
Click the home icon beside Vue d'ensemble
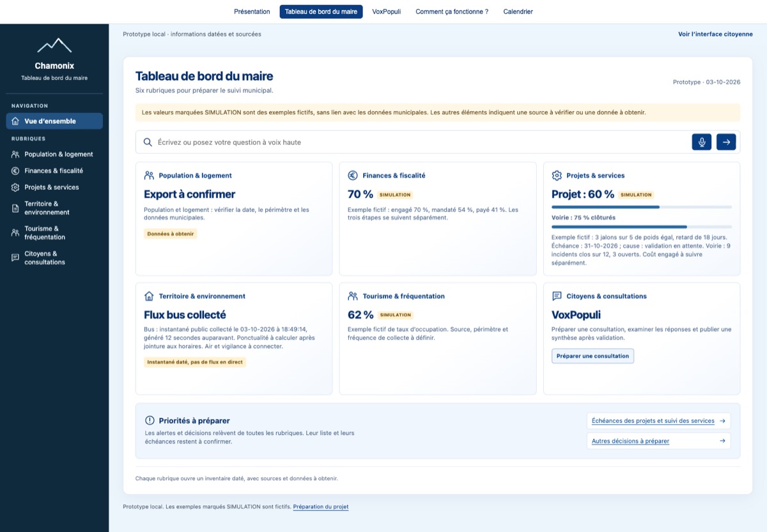point(15,121)
